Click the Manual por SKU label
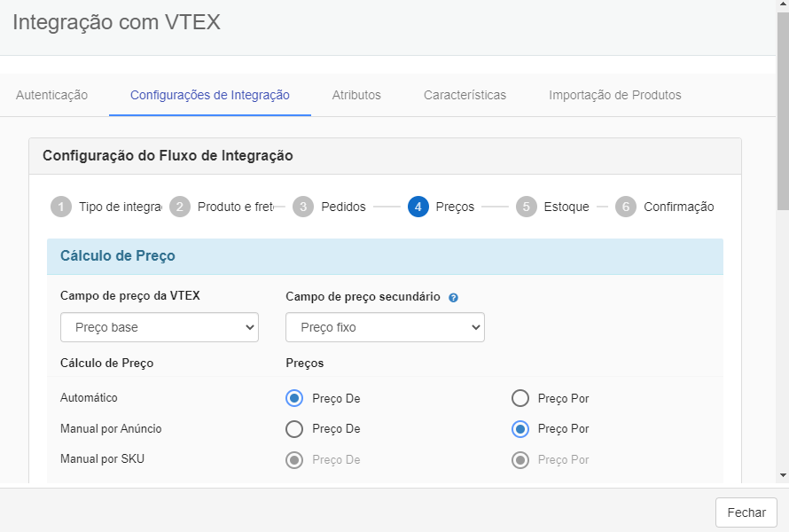The width and height of the screenshot is (789, 532). (x=102, y=459)
